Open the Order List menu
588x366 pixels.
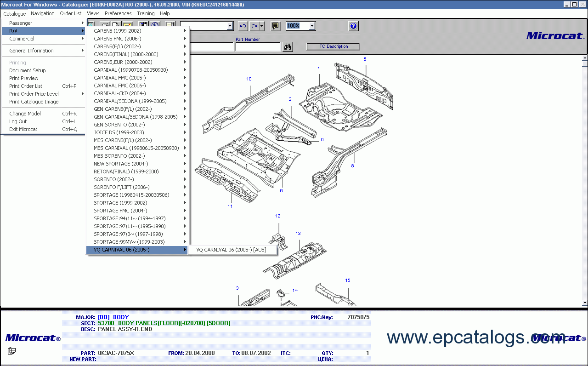pyautogui.click(x=71, y=13)
